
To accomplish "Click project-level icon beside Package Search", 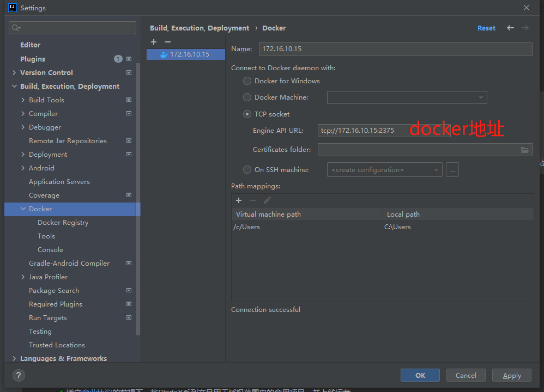I will click(x=129, y=290).
